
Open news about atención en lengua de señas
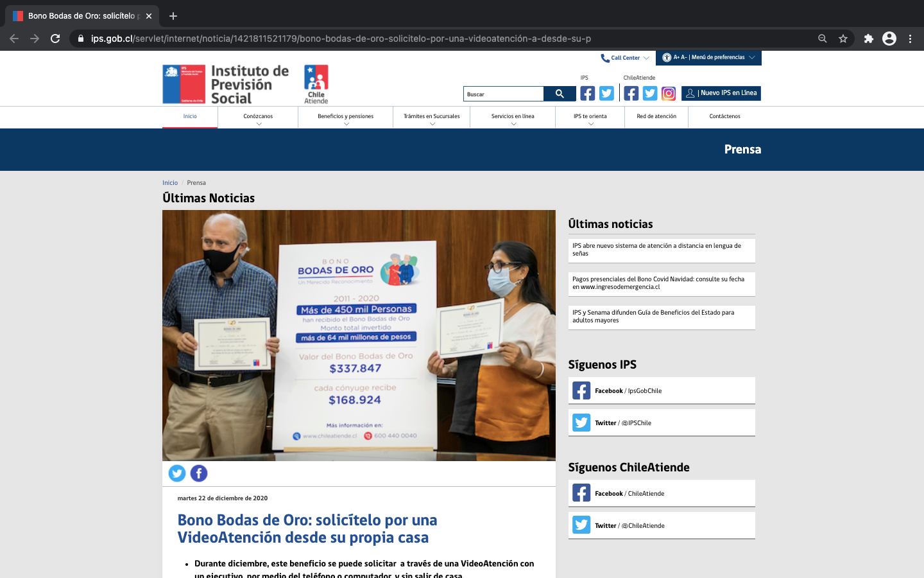[662, 250]
